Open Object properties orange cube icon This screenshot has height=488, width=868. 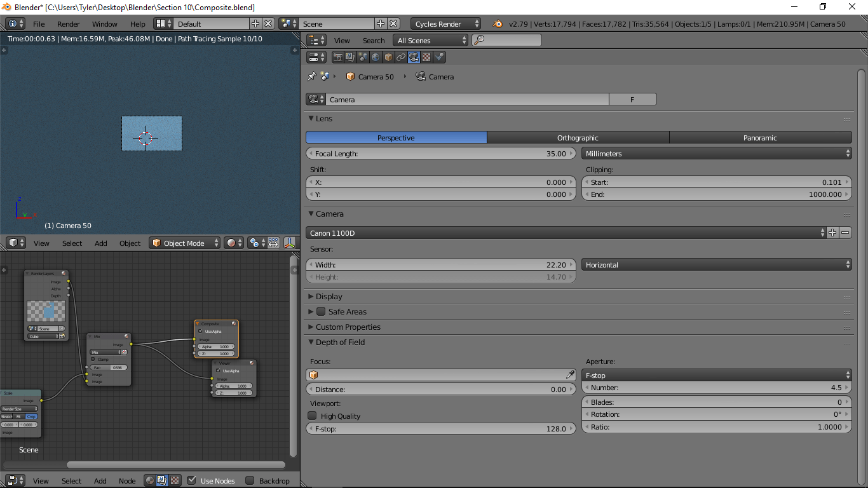click(x=388, y=57)
